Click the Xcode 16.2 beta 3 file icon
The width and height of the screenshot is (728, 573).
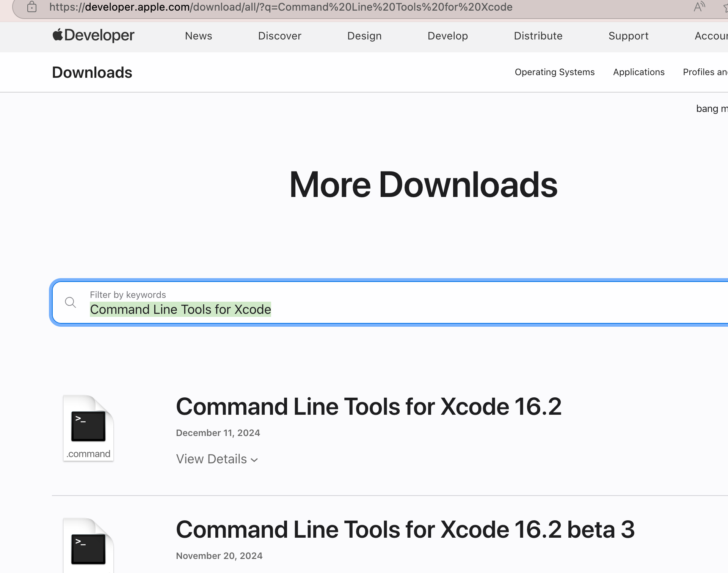[88, 546]
